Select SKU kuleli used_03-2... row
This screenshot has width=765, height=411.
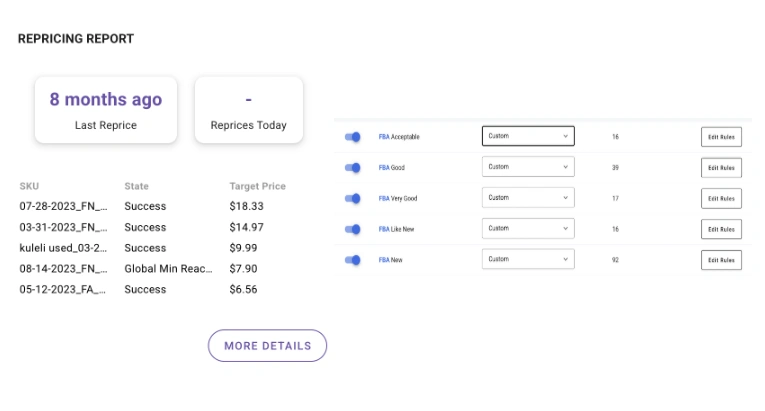coord(153,247)
